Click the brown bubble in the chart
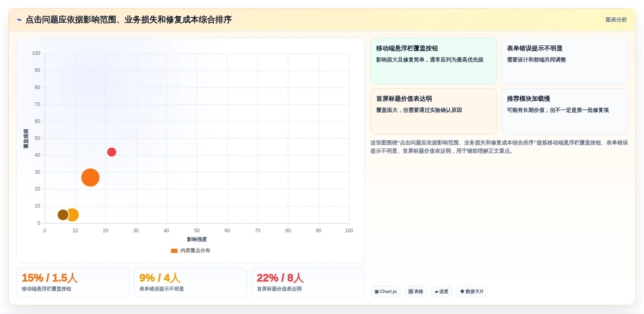Viewport: 644px width, 314px height. [63, 215]
